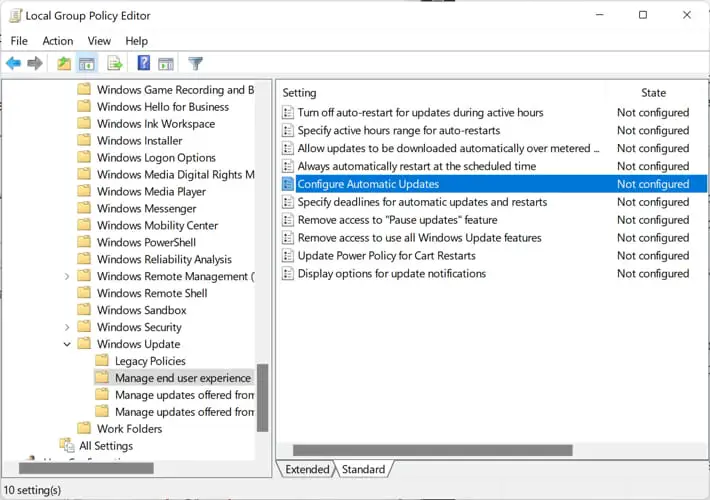The width and height of the screenshot is (710, 500).
Task: Click the Local Group Policy Editor title icon
Action: pyautogui.click(x=15, y=15)
